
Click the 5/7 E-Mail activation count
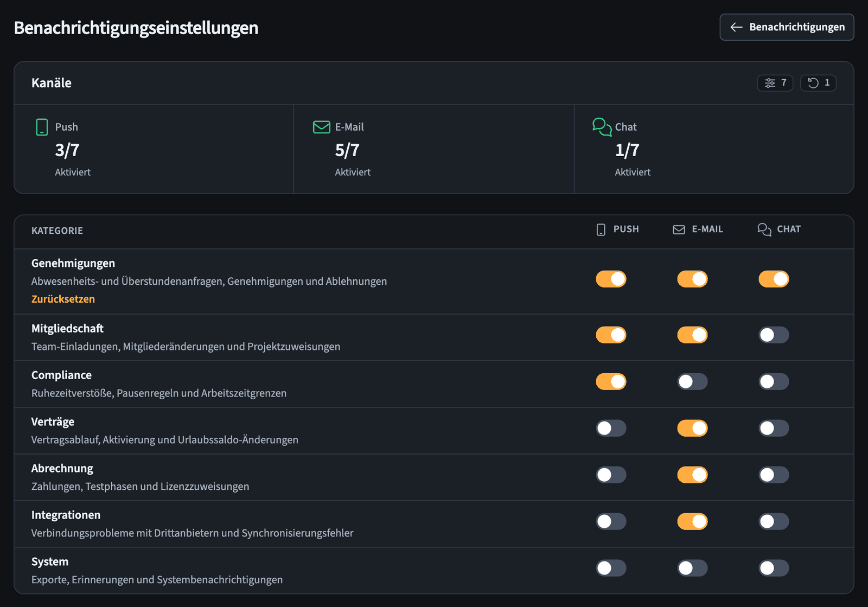(347, 150)
